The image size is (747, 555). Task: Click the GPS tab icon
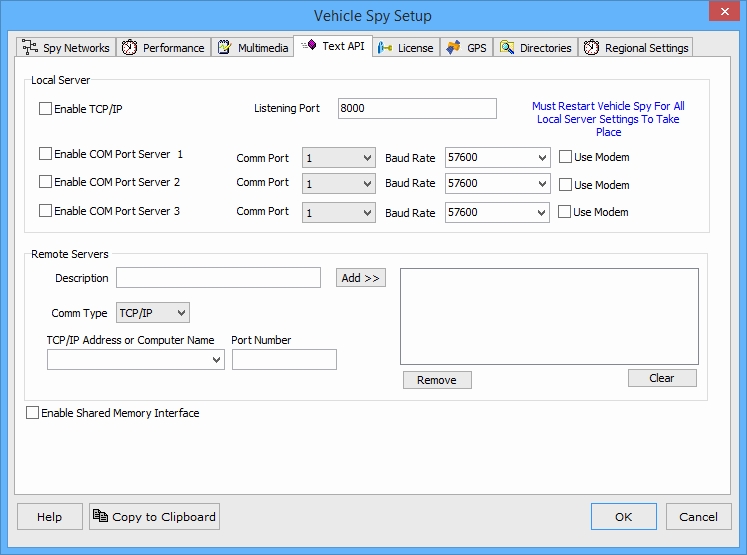[x=454, y=48]
